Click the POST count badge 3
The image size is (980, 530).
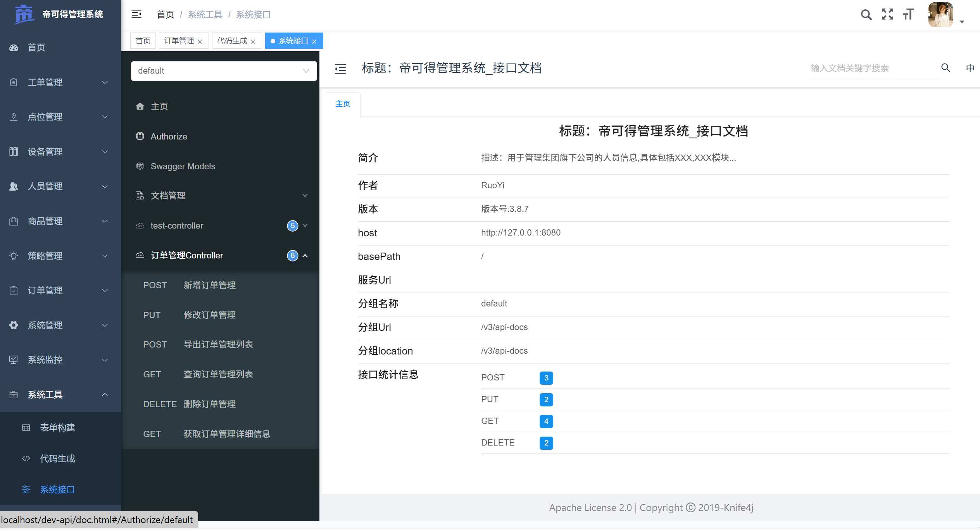click(546, 378)
